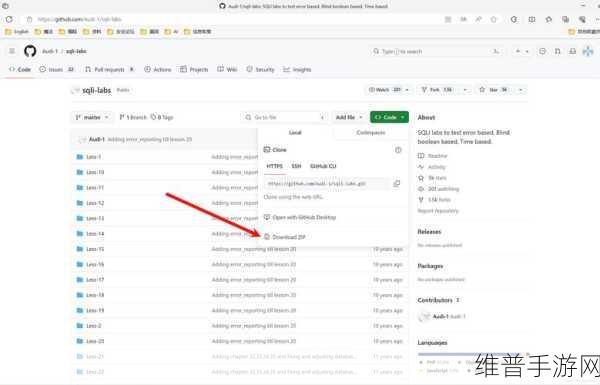Screen dimensions: 600x385
Task: Click the HTTPS clone URL text field
Action: coord(326,184)
